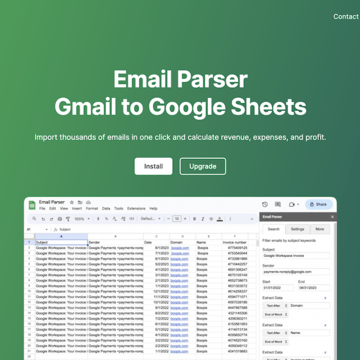Toggle Bold formatting
Screen dimensions: 360x360
coord(194,219)
